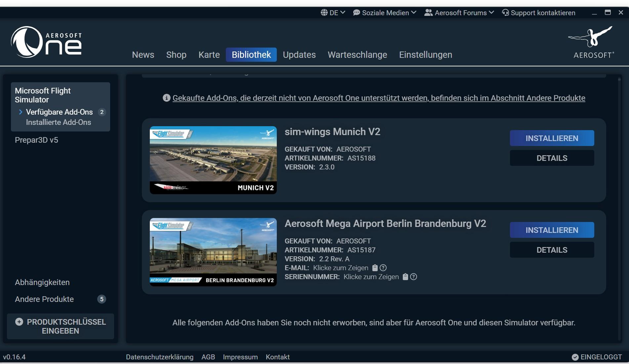Click the sim-wings Munich V2 title
This screenshot has width=629, height=364.
click(332, 132)
